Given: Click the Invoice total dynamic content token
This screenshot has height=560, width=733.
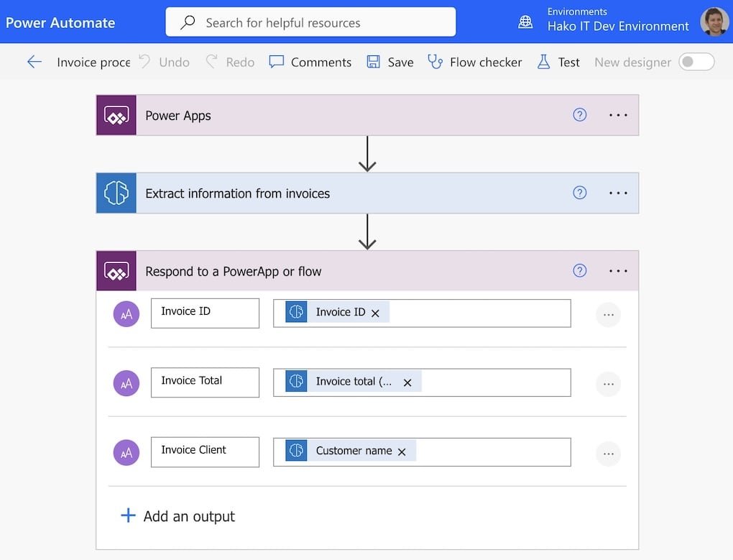Looking at the screenshot, I should pyautogui.click(x=354, y=382).
